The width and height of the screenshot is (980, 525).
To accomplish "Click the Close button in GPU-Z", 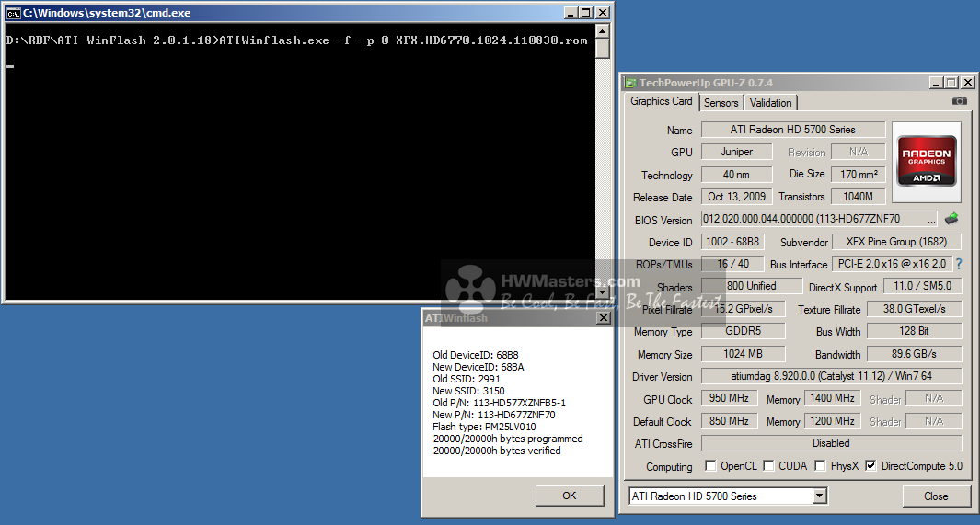I will tap(936, 496).
